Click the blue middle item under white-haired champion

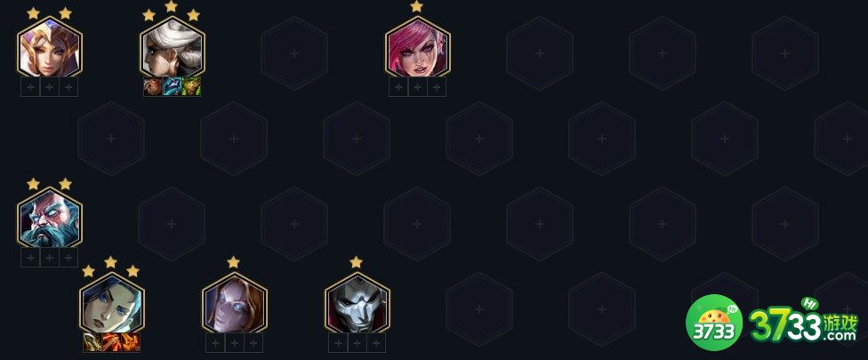[173, 87]
